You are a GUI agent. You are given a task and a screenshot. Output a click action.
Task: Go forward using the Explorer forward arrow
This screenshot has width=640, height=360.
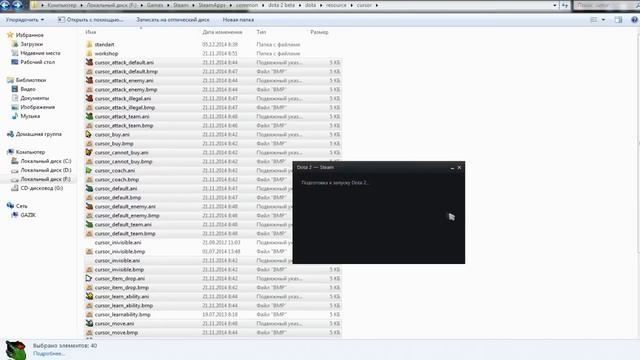click(x=17, y=5)
